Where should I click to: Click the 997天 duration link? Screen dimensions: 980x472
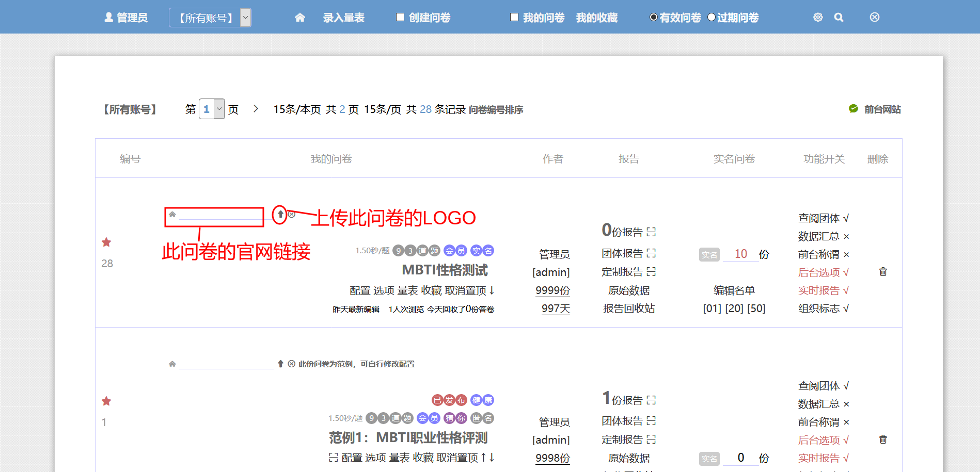tap(556, 308)
